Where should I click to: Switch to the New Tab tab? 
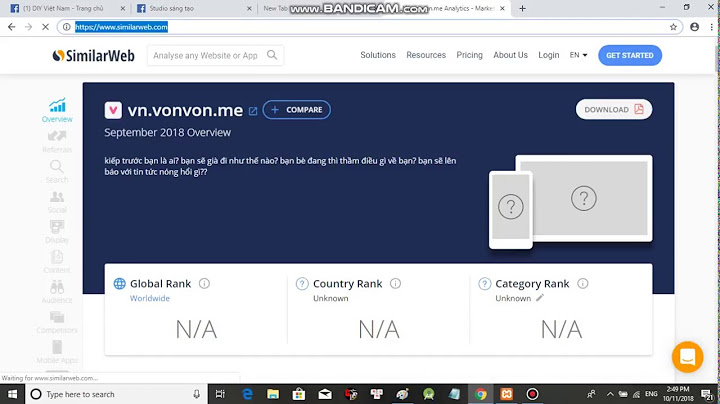pyautogui.click(x=276, y=8)
